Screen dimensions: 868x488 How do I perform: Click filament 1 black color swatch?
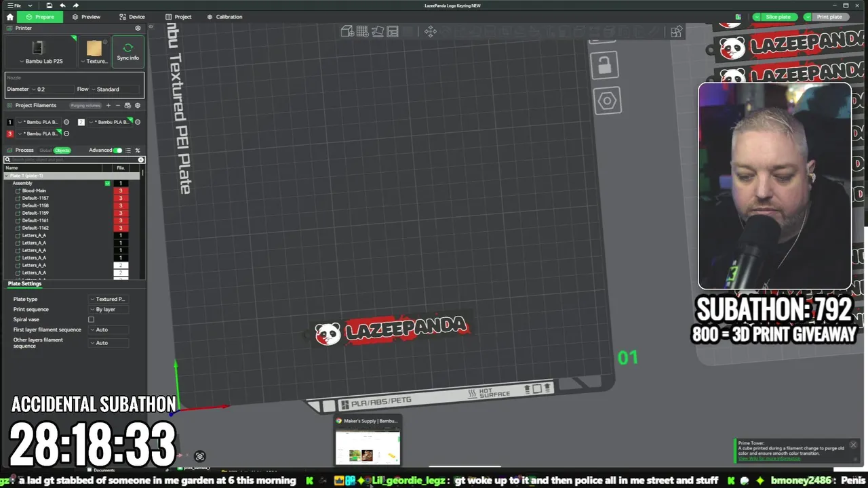(x=9, y=122)
